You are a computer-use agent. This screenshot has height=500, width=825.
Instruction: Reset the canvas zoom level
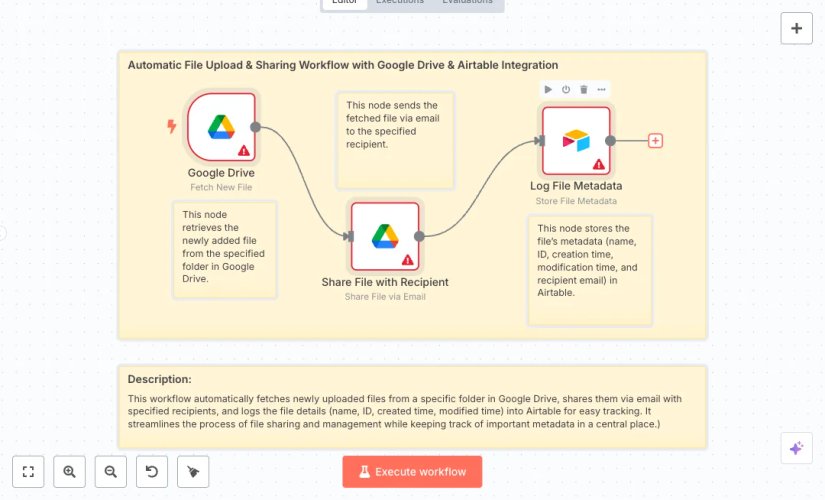152,472
